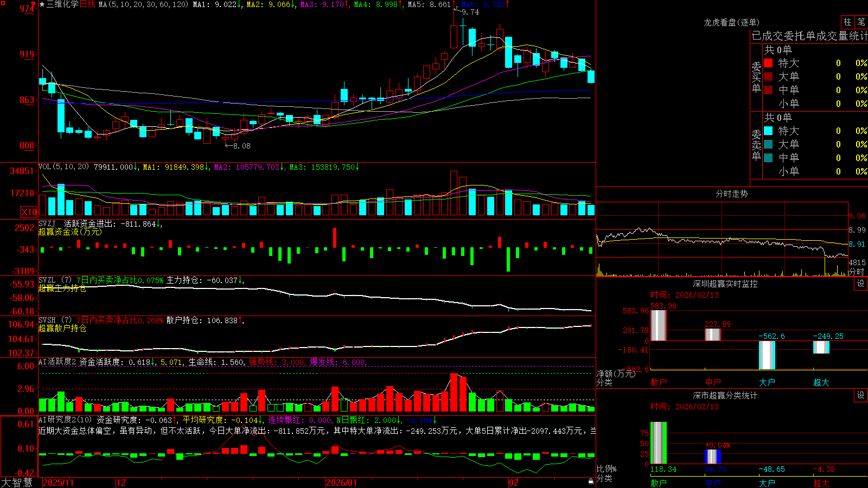Screen dimensions: 868x488
Task: Click the 583.96 bar value above 散户
Action: (663, 306)
